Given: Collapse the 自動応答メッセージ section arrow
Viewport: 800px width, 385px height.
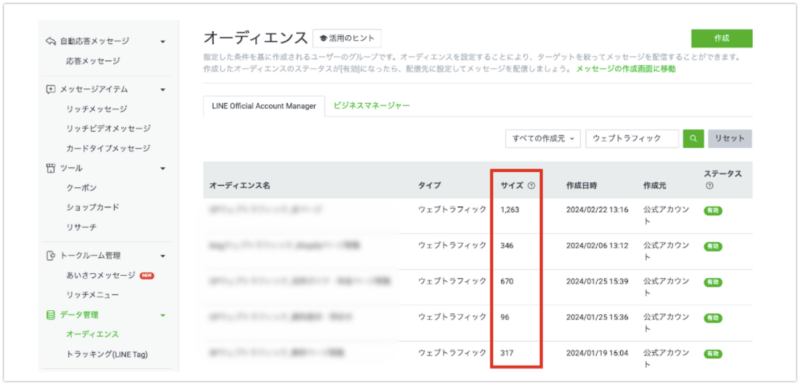Looking at the screenshot, I should pos(163,42).
